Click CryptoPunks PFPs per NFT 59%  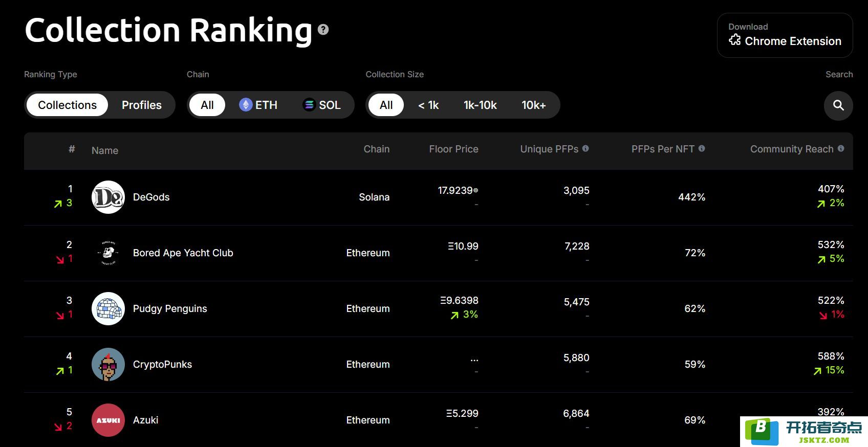695,364
